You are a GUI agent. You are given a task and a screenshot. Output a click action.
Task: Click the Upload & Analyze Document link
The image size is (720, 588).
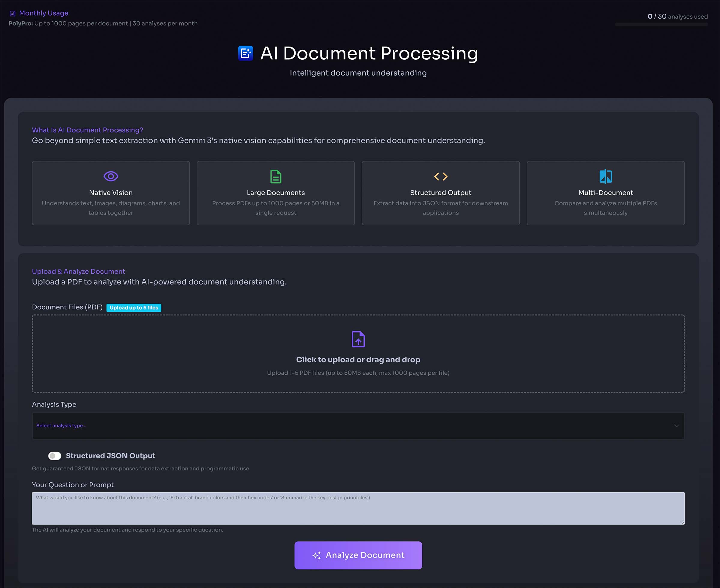[x=78, y=271]
